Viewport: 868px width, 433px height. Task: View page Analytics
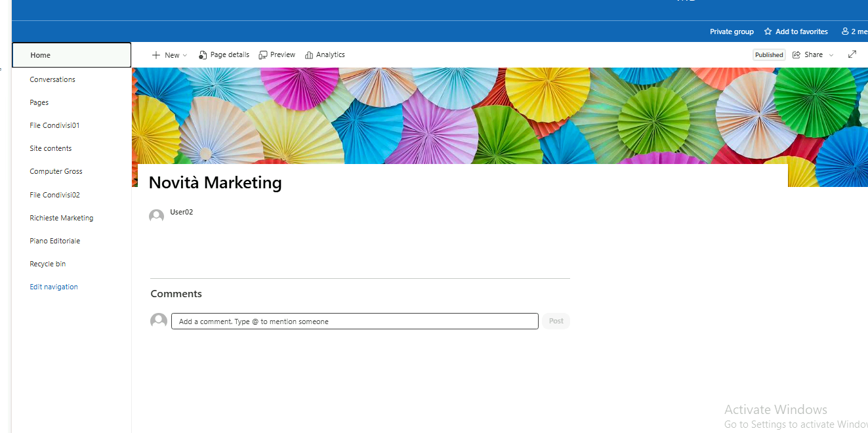[325, 55]
